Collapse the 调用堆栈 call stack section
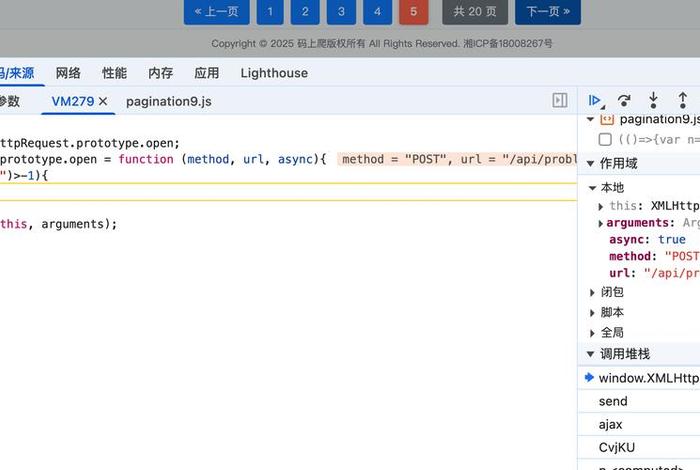Screen dimensions: 700x470 (591, 354)
